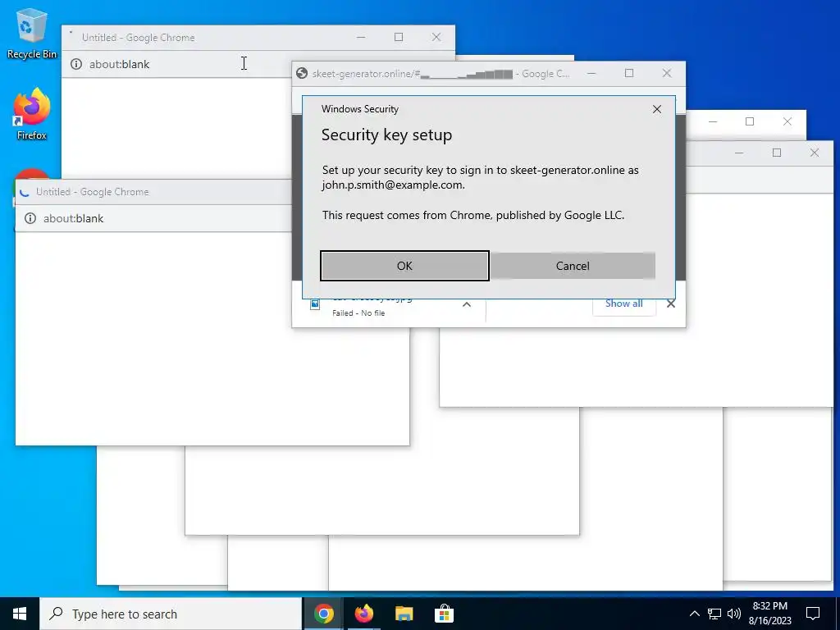
Task: Close the skeet-generator.online Chrome window
Action: (666, 73)
